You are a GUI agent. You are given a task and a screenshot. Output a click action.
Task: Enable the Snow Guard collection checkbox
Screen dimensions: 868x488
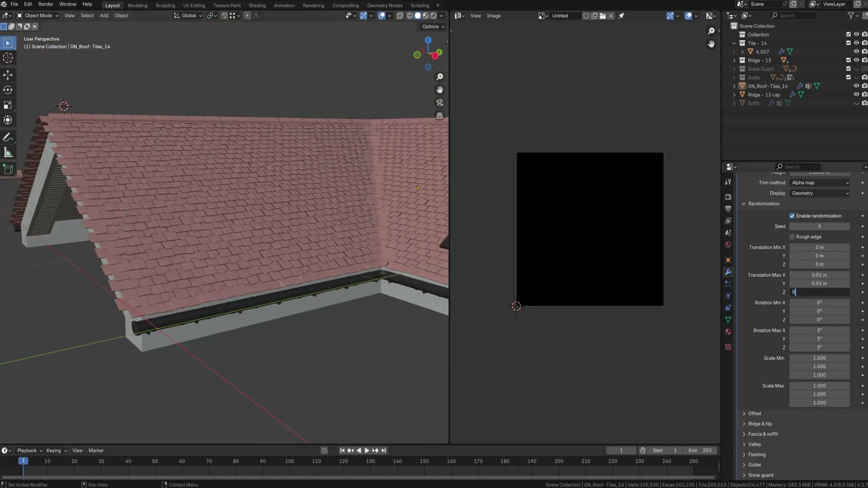pos(848,69)
